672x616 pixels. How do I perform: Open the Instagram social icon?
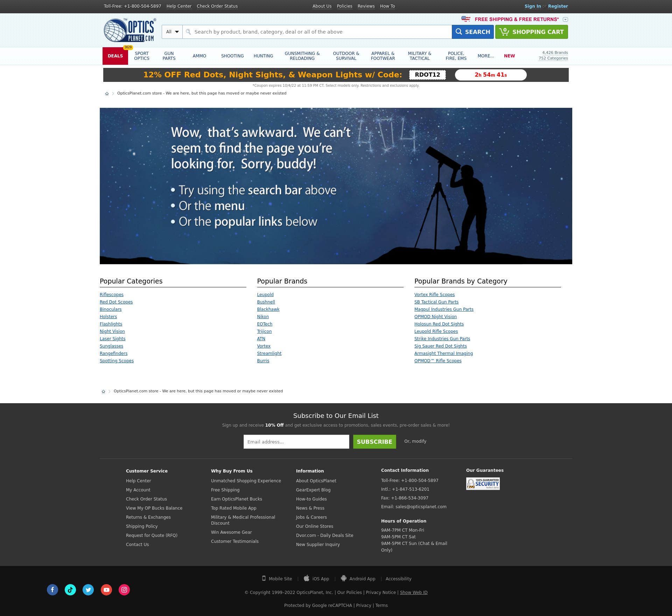tap(124, 590)
